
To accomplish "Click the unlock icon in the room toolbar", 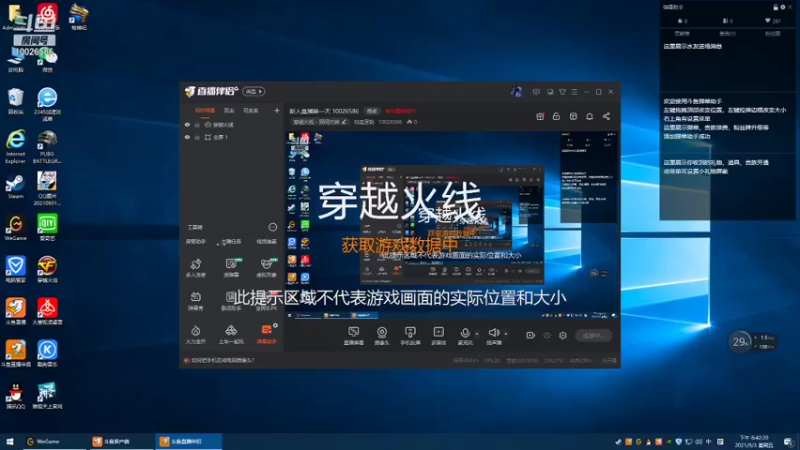I will click(556, 116).
